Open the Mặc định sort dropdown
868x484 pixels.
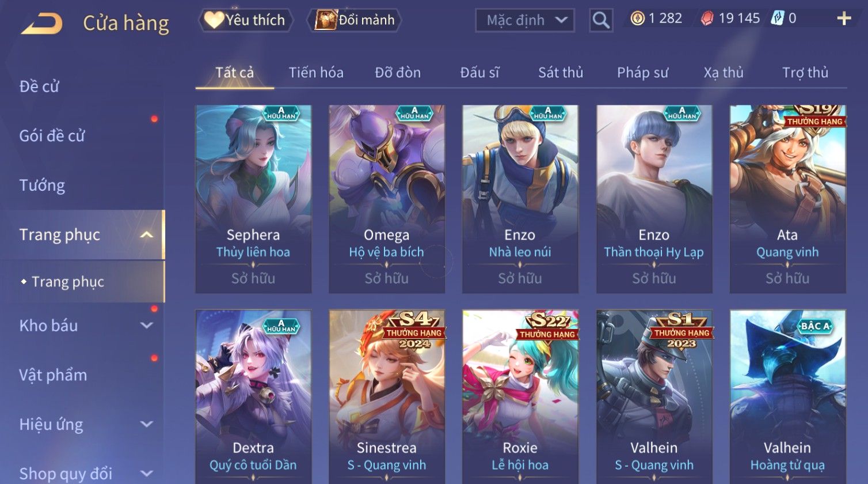524,21
